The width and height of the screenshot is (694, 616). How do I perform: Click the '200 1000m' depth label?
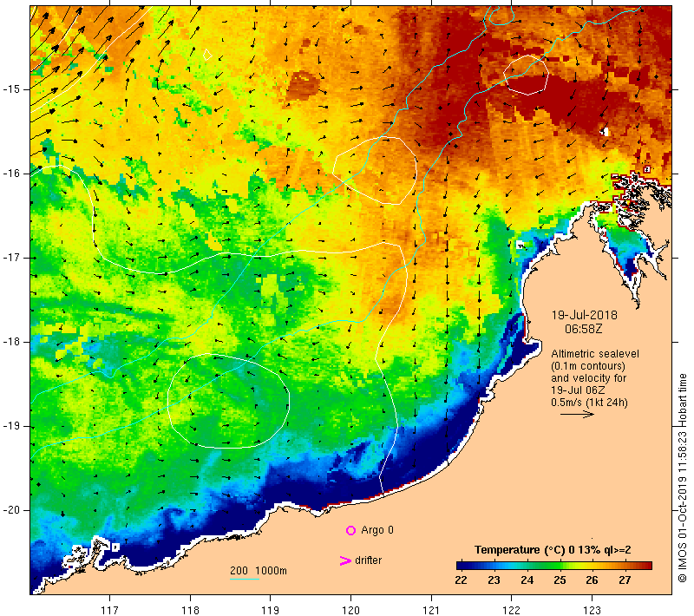click(258, 570)
